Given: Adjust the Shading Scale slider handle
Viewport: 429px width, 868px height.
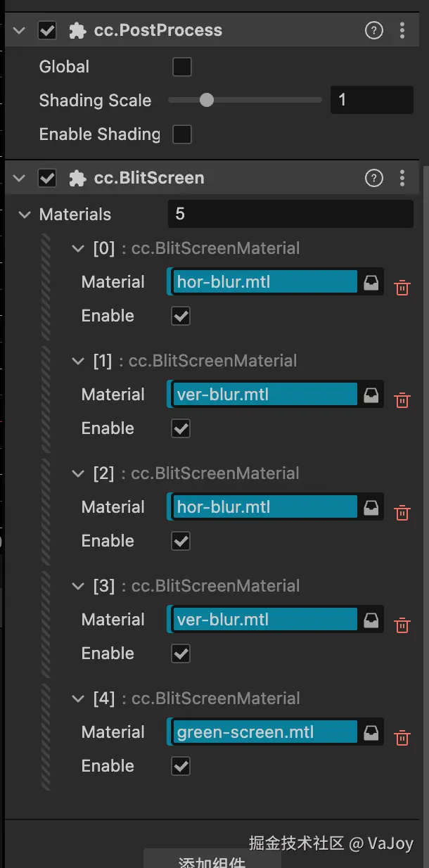Looking at the screenshot, I should pyautogui.click(x=207, y=101).
